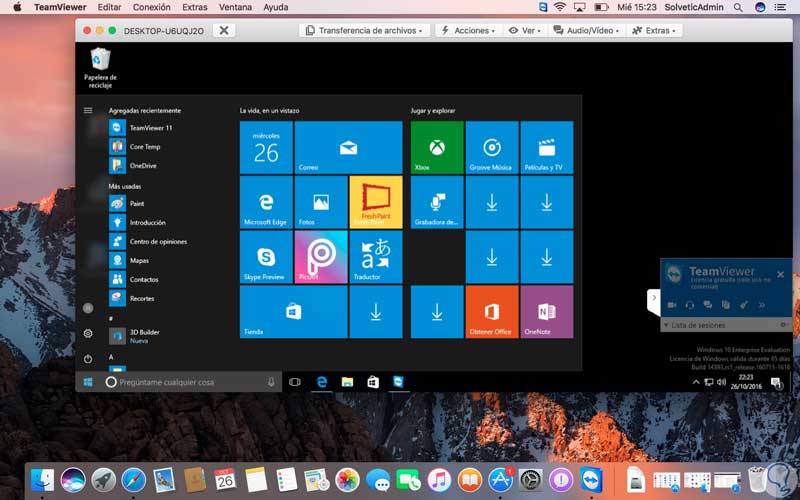Click the Windows power button icon
This screenshot has width=800, height=500.
[88, 359]
